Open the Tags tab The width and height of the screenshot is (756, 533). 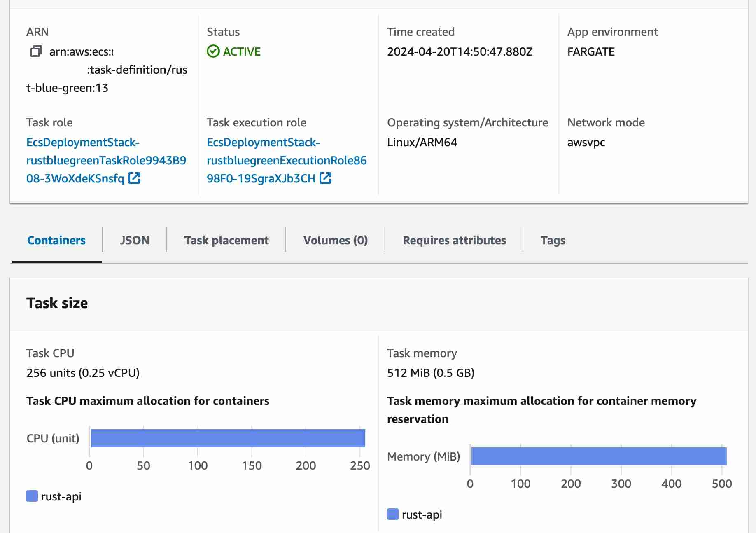pos(553,240)
